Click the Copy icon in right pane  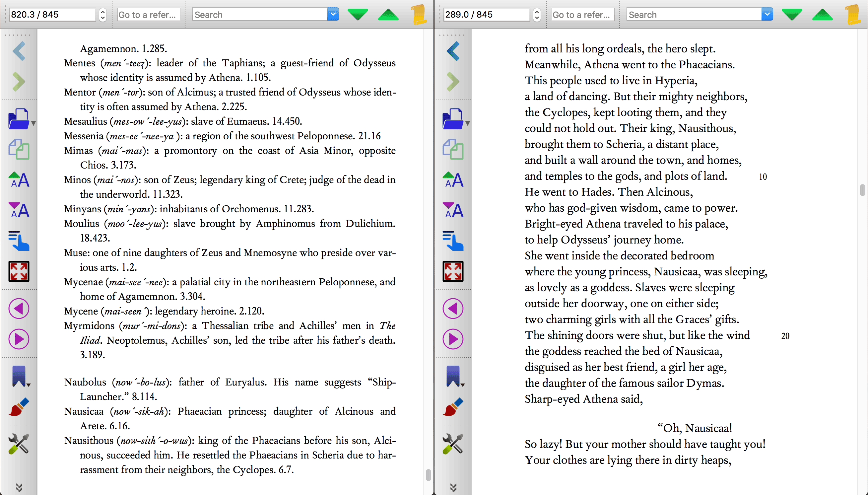point(453,150)
